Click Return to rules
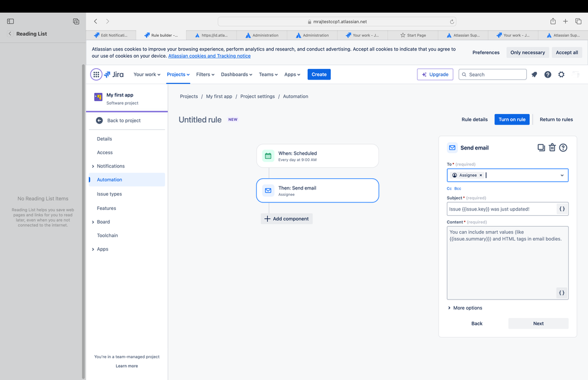This screenshot has width=588, height=380. coord(556,119)
